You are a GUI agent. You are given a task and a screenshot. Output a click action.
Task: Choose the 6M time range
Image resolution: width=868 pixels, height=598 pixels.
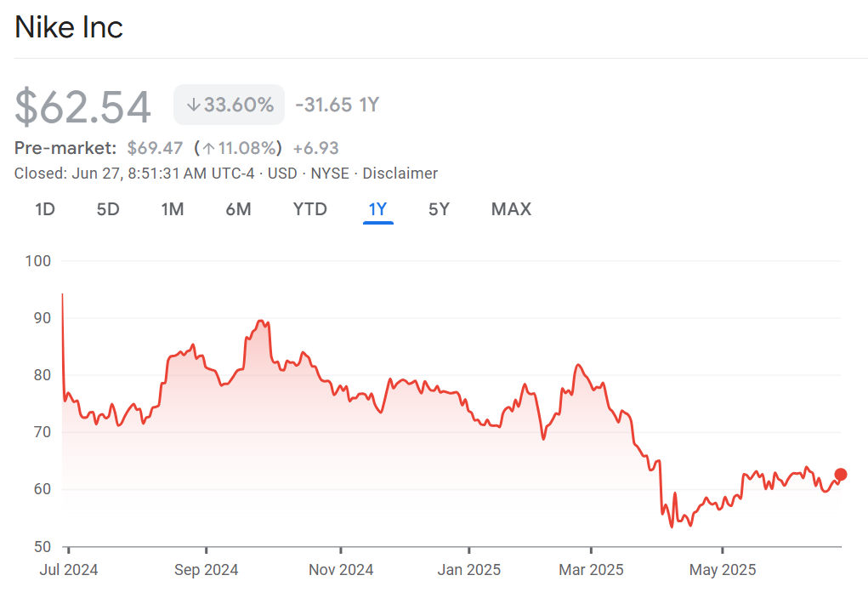pyautogui.click(x=238, y=209)
